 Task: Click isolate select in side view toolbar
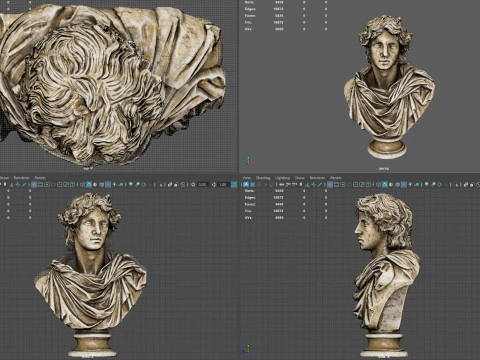click(456, 184)
